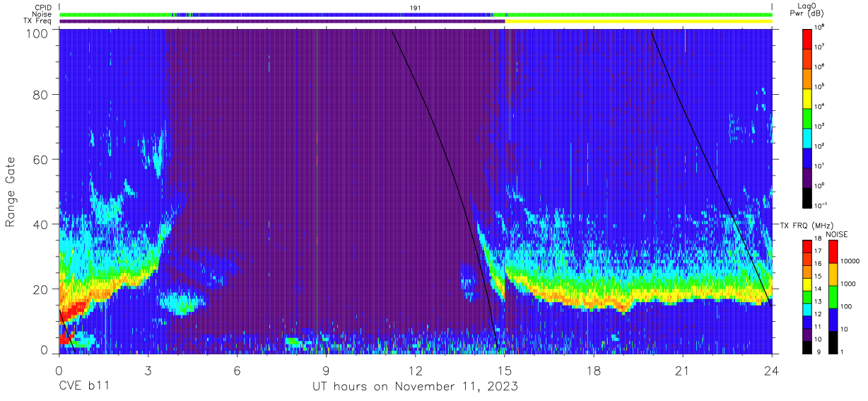Select the red segment of TX FRQ colorbar
The height and width of the screenshot is (401, 868).
[x=807, y=247]
